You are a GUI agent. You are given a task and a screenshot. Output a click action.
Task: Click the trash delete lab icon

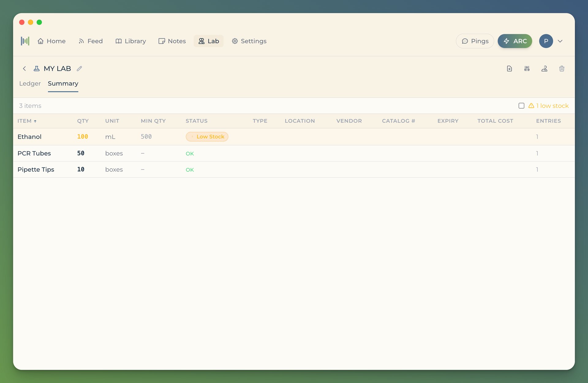tap(562, 69)
